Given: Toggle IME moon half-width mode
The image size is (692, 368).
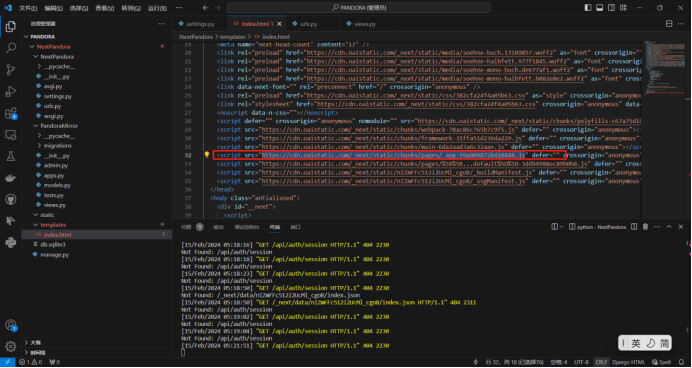Looking at the screenshot, I should point(650,344).
